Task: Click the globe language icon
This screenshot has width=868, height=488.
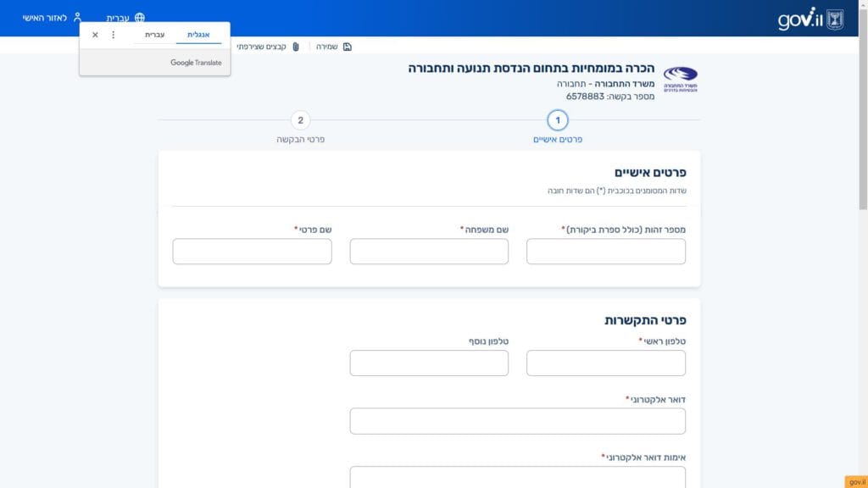Action: [140, 18]
